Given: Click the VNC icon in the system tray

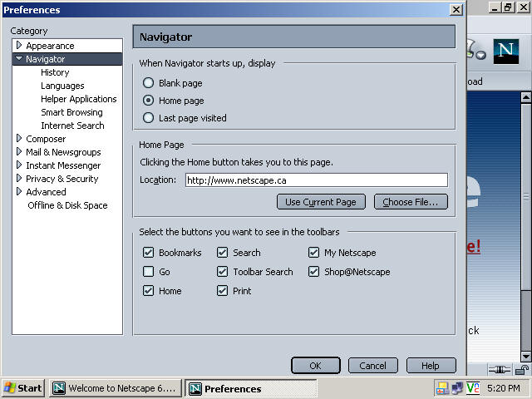Looking at the screenshot, I should pos(472,388).
